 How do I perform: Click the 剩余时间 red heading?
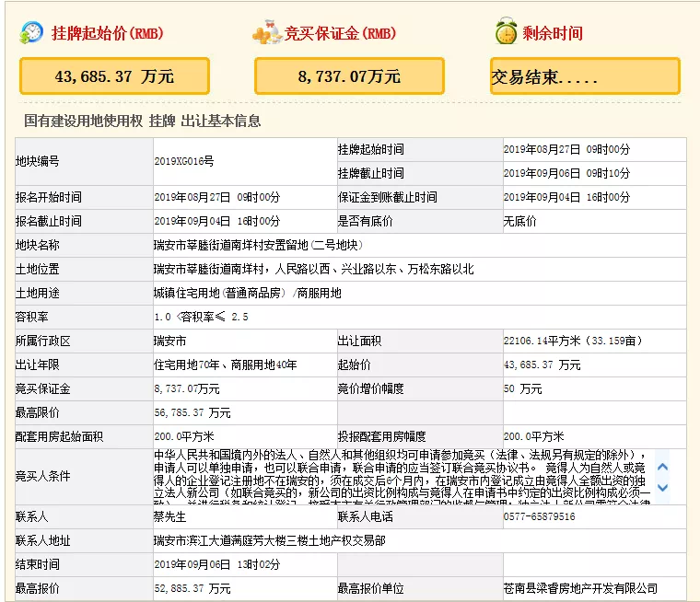click(553, 34)
